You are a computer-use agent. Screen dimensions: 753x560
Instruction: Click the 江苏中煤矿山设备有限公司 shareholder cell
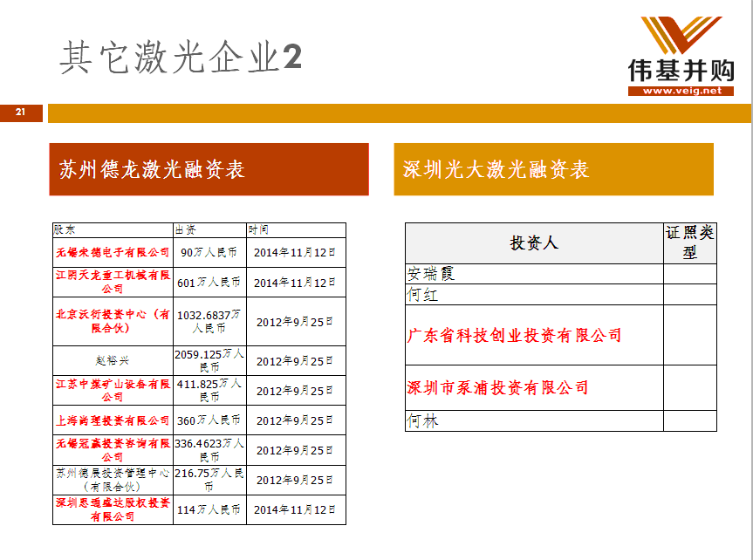113,391
